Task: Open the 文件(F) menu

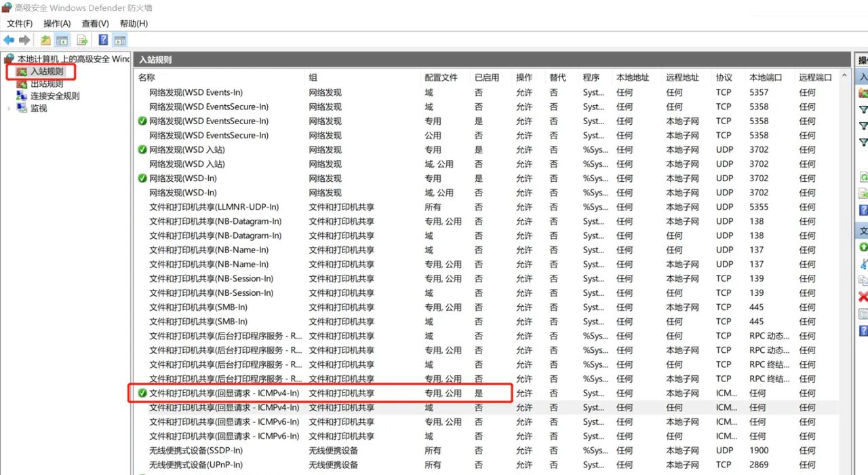Action: click(x=19, y=23)
